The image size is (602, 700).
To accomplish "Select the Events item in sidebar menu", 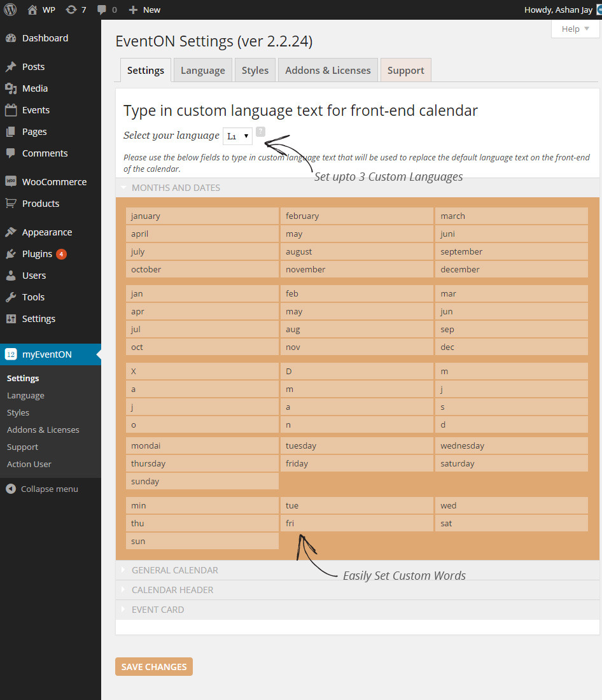I will click(36, 110).
